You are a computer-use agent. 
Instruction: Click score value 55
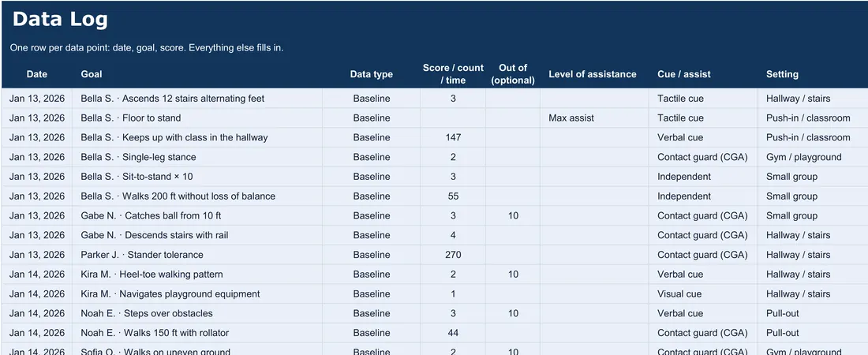coord(453,196)
